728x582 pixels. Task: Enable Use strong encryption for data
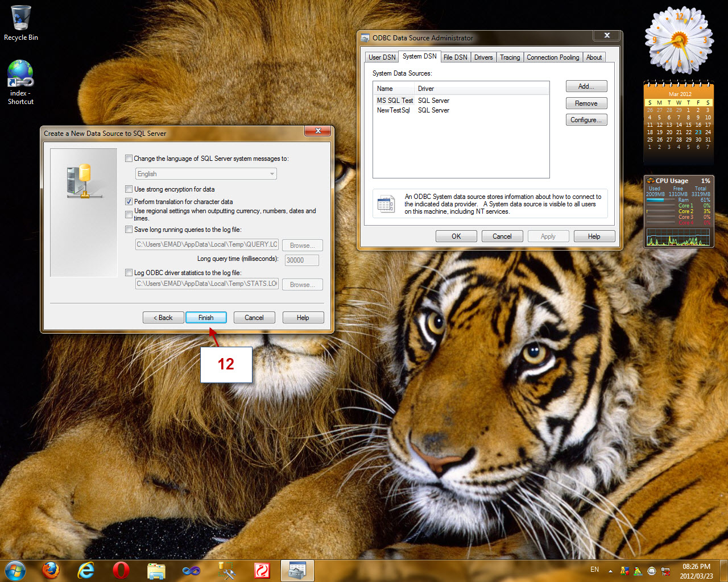[x=129, y=189]
